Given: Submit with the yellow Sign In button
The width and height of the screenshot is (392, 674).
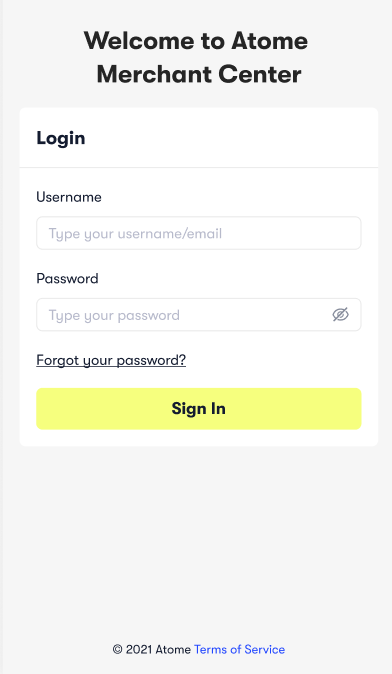Looking at the screenshot, I should point(199,409).
